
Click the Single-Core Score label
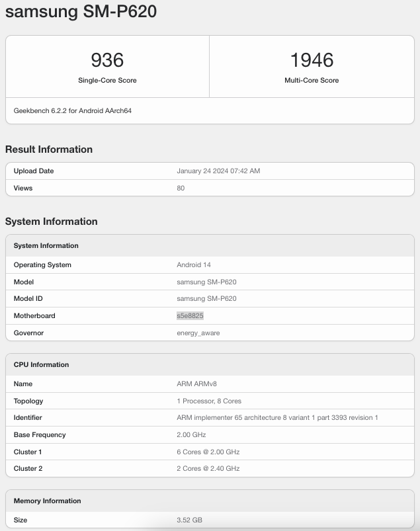tap(107, 80)
